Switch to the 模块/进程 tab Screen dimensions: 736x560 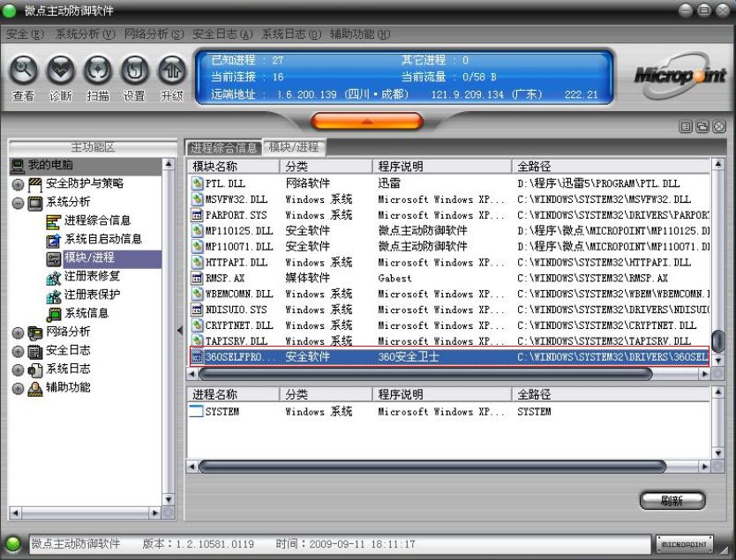(294, 147)
